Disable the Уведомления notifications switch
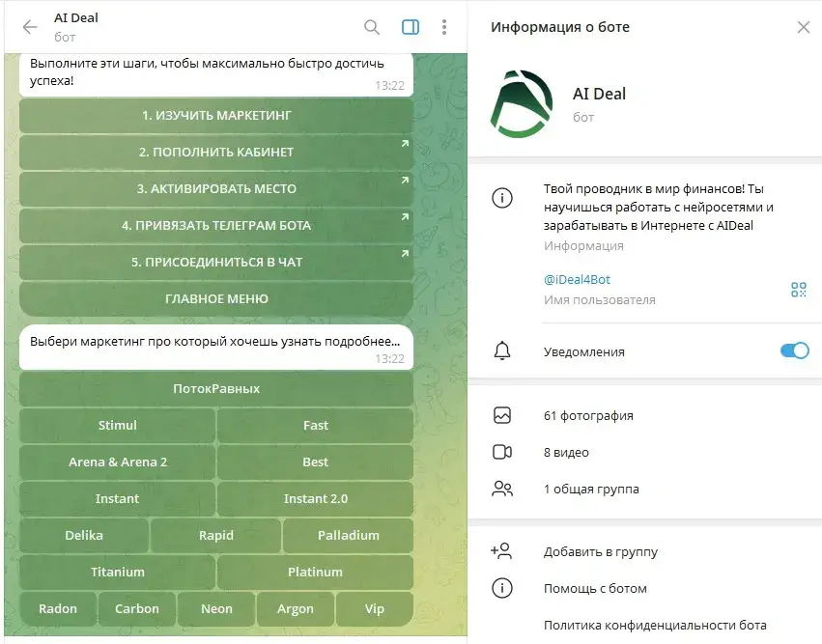The height and width of the screenshot is (644, 822). [x=794, y=350]
